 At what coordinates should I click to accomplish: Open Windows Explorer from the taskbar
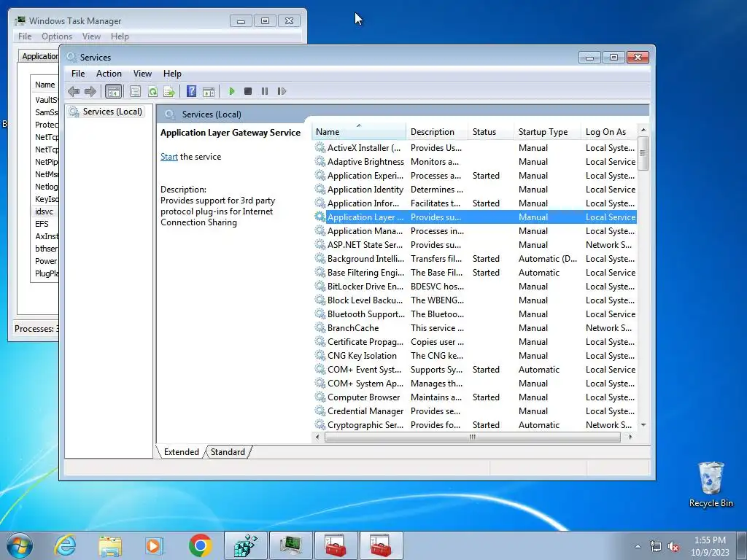[110, 545]
